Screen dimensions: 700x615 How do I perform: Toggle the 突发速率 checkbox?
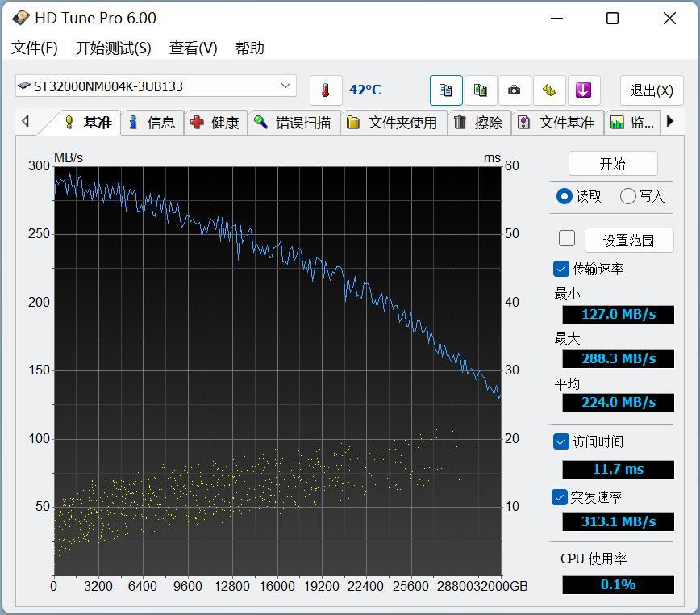(x=561, y=497)
